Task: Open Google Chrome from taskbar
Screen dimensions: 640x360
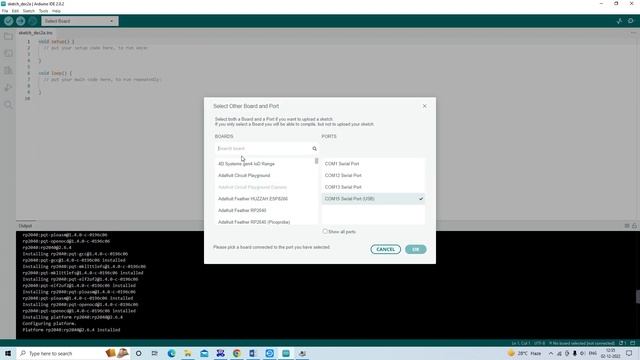Action: 237,353
